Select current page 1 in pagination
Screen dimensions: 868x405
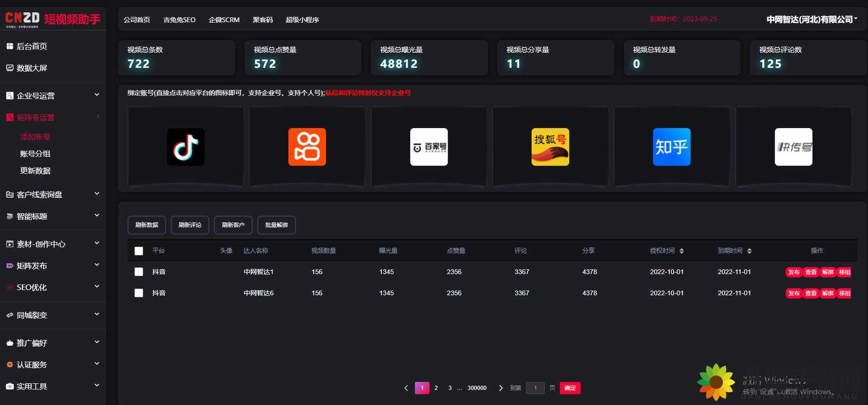pyautogui.click(x=422, y=388)
